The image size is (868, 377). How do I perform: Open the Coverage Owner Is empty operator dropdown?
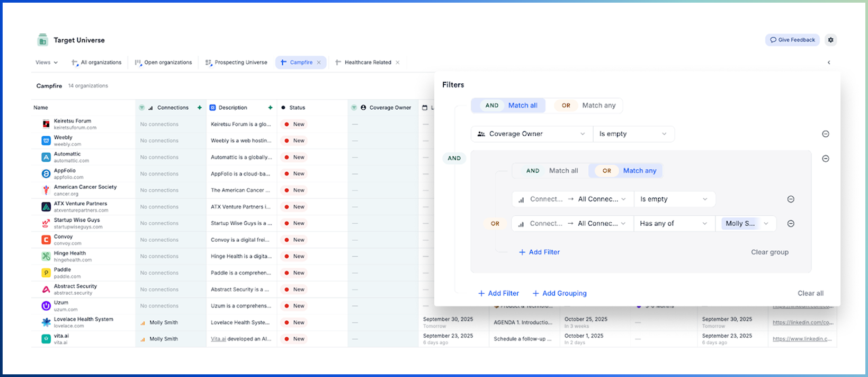click(x=633, y=134)
